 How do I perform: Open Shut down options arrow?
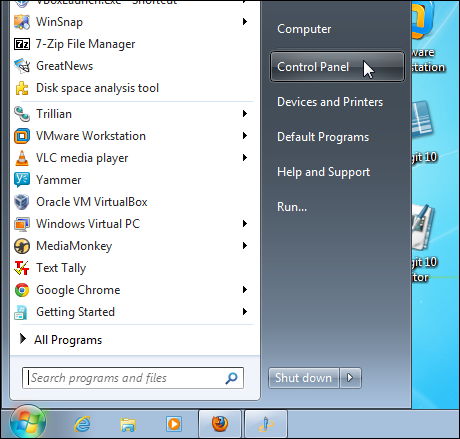(350, 378)
